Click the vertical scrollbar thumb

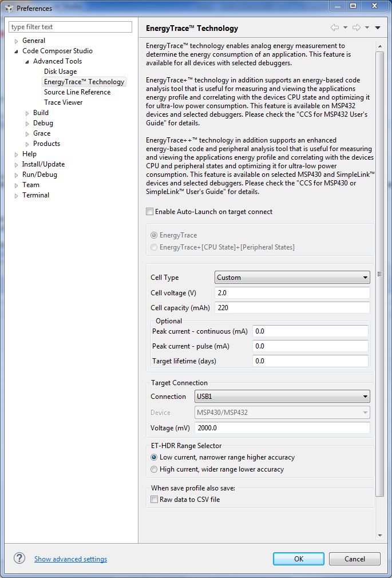pos(380,274)
